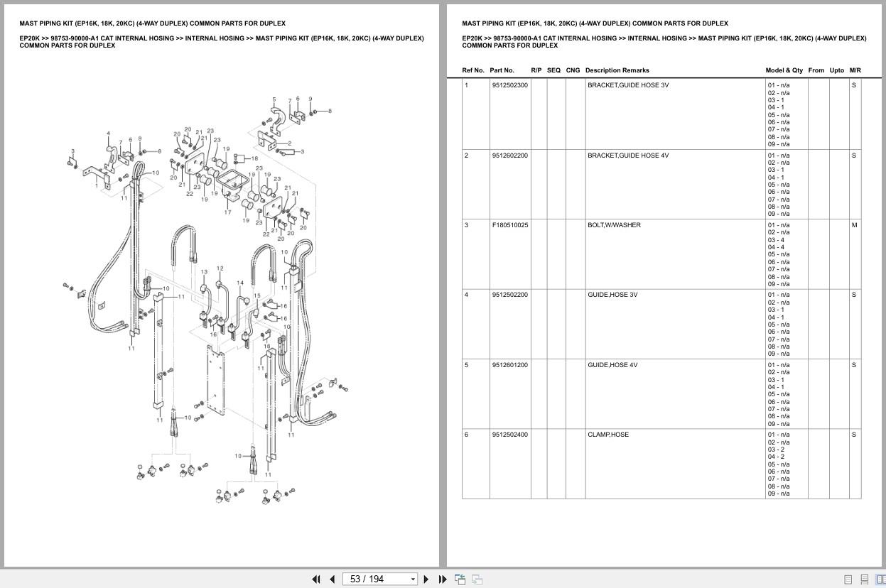The image size is (886, 588).
Task: Click the M value in BOLT,W/WASHER row
Action: 855,225
